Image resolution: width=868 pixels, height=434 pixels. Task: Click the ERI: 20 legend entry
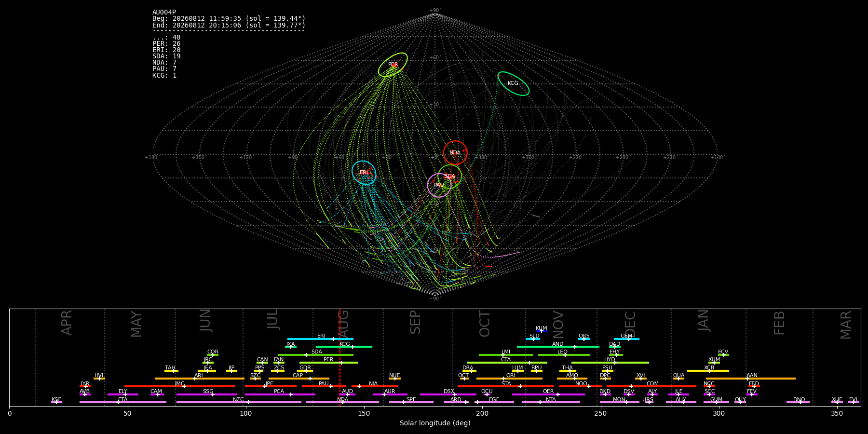point(166,50)
